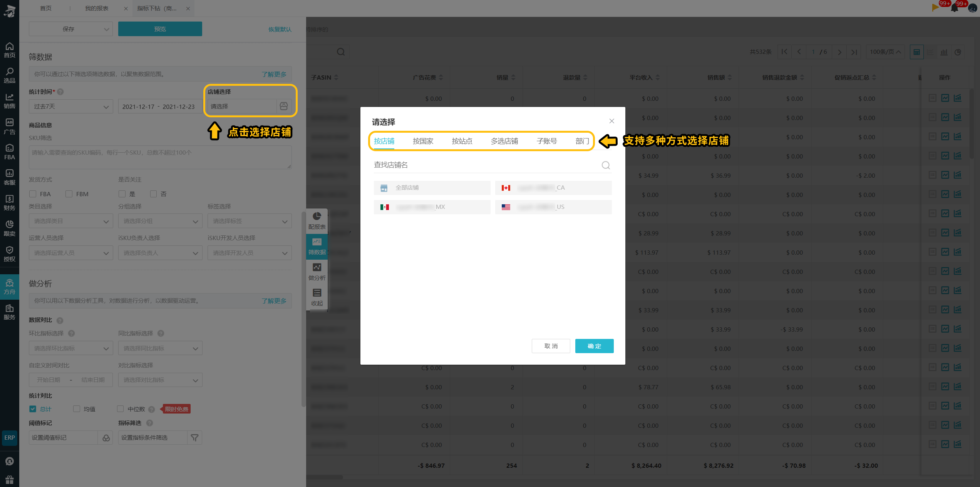Select the 按店铺 tab
This screenshot has height=487, width=980.
tap(384, 141)
